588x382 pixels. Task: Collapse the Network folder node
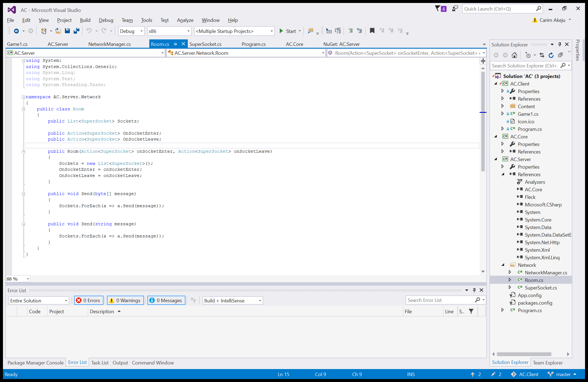pyautogui.click(x=503, y=265)
